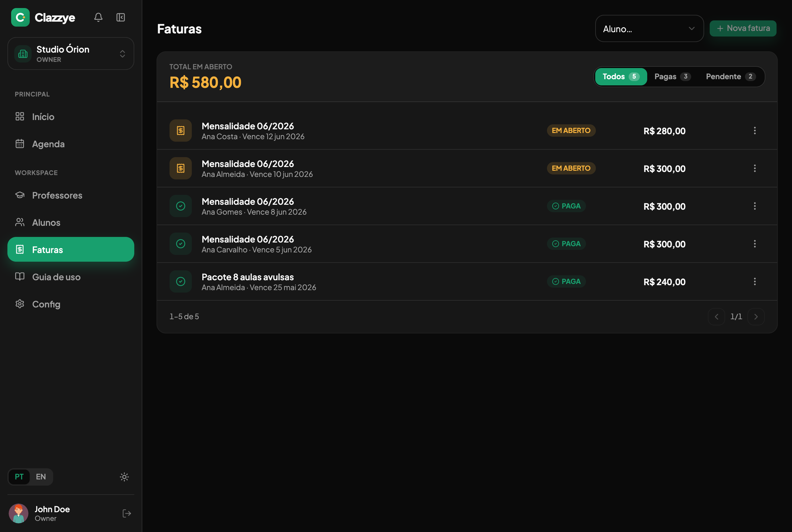Go to previous page of invoices
This screenshot has height=532, width=792.
coord(716,316)
